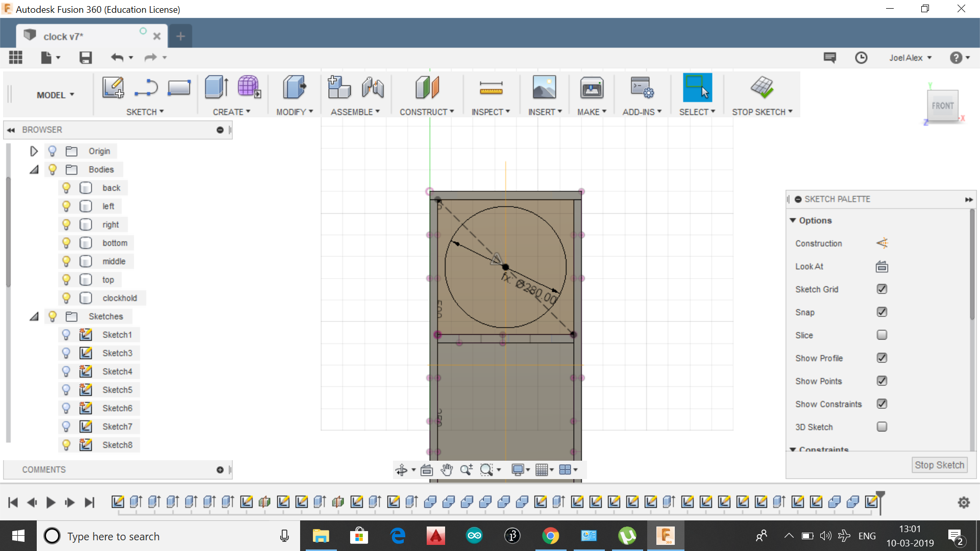This screenshot has width=980, height=551.
Task: Open the MODEL workspace dropdown
Action: [55, 95]
